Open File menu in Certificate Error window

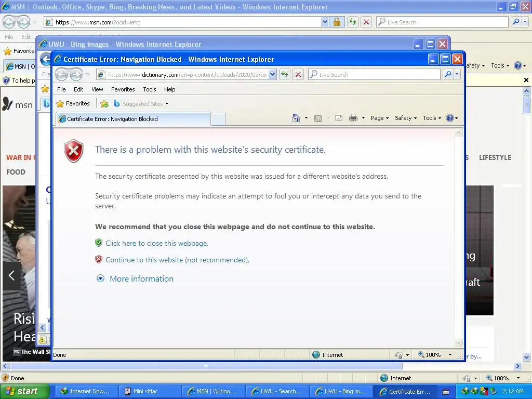(61, 89)
